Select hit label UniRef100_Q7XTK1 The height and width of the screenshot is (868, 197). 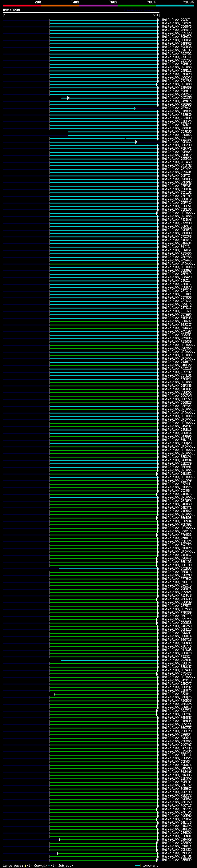(x=176, y=57)
